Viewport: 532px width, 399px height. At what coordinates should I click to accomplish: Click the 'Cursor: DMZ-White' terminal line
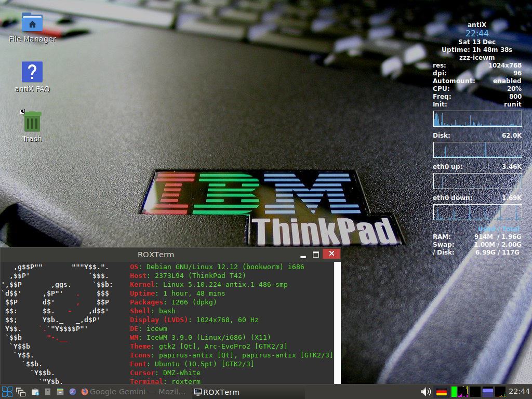[x=165, y=373]
